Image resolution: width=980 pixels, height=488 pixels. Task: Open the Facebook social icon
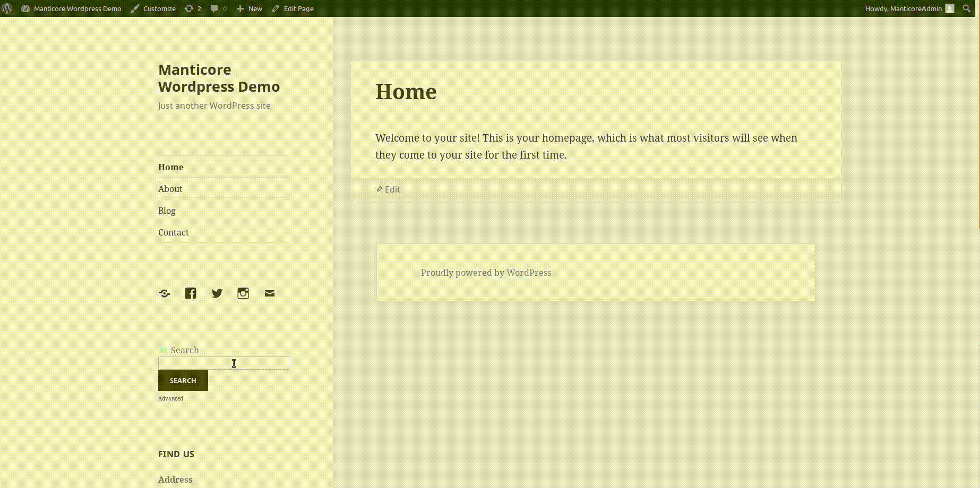point(191,293)
